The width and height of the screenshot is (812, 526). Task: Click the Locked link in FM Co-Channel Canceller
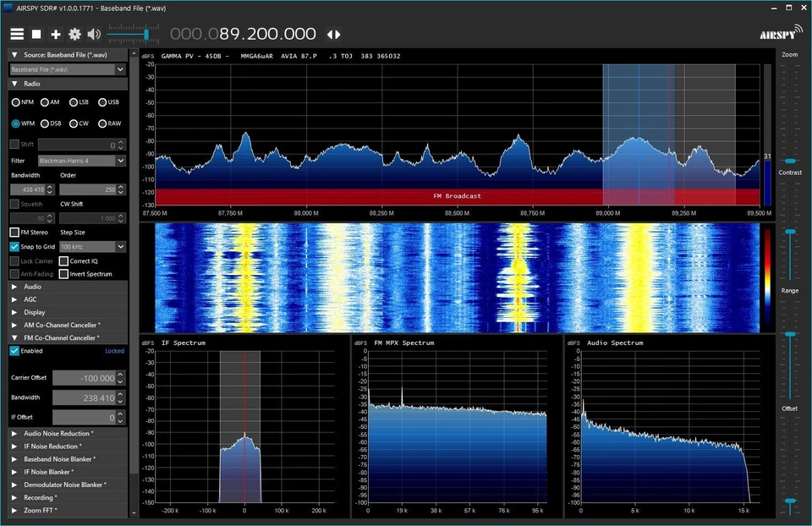[115, 350]
